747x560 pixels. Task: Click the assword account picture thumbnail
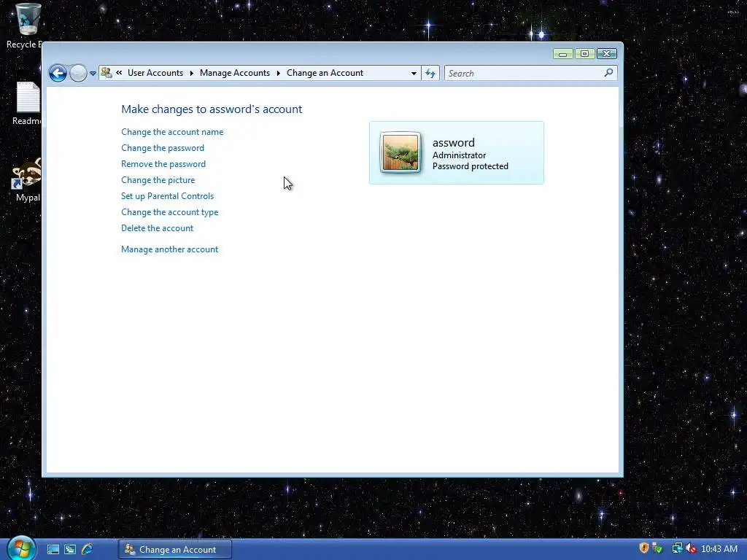click(x=400, y=152)
